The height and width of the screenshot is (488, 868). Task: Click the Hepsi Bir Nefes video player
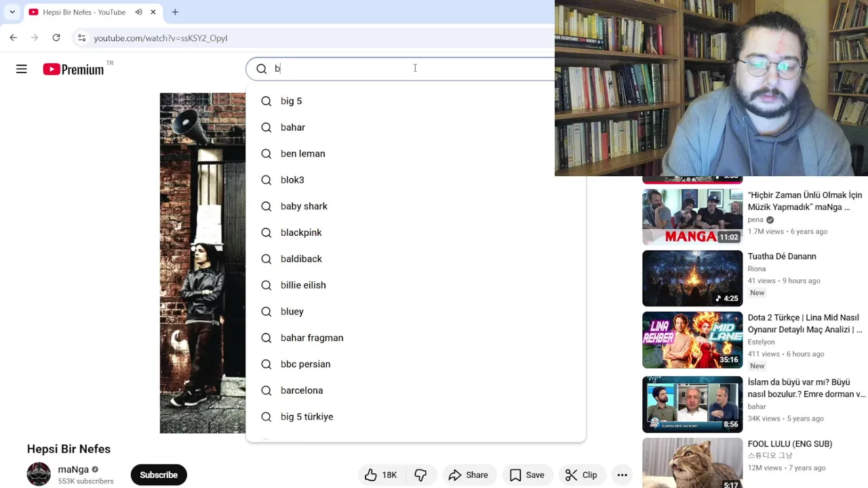(x=203, y=263)
